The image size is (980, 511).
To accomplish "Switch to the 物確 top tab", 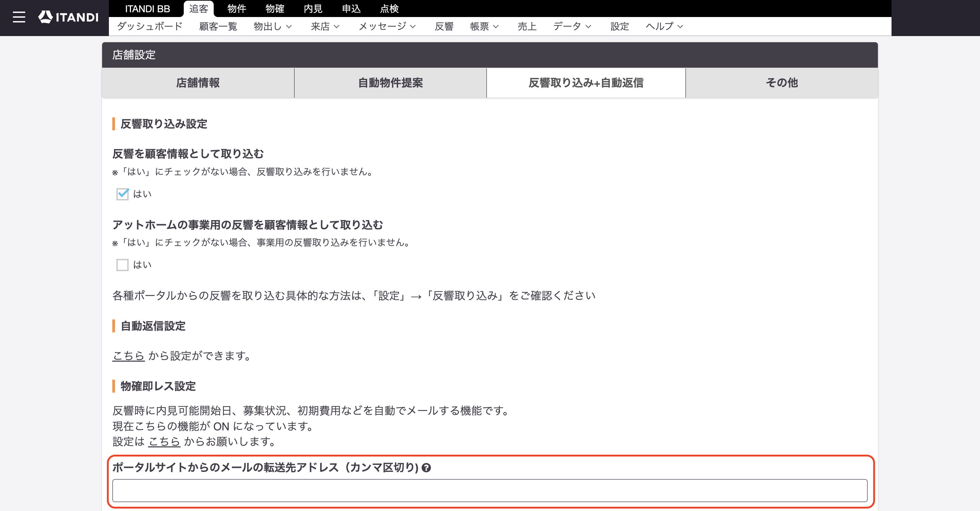I will point(275,9).
